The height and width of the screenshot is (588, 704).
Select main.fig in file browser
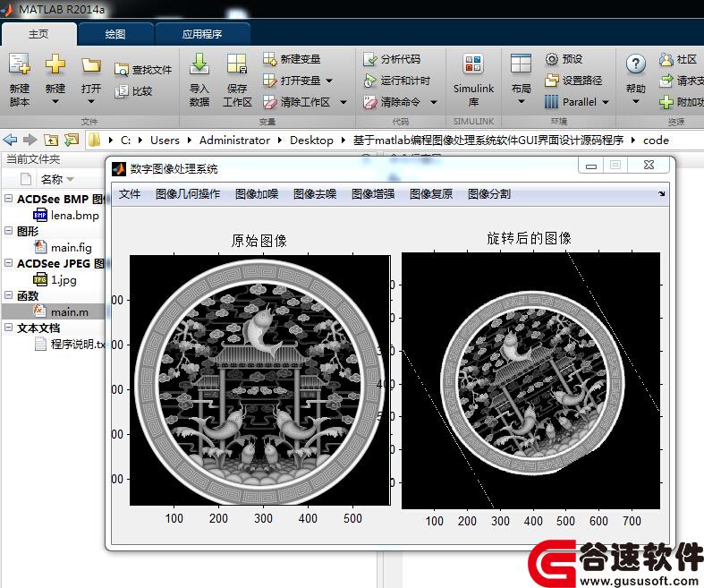click(x=63, y=248)
